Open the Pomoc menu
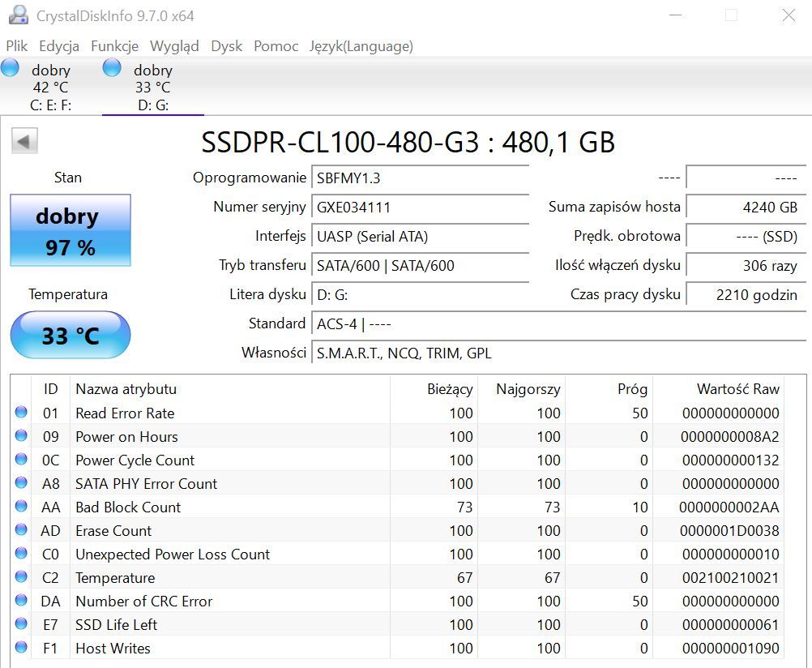The image size is (812, 668). click(276, 46)
